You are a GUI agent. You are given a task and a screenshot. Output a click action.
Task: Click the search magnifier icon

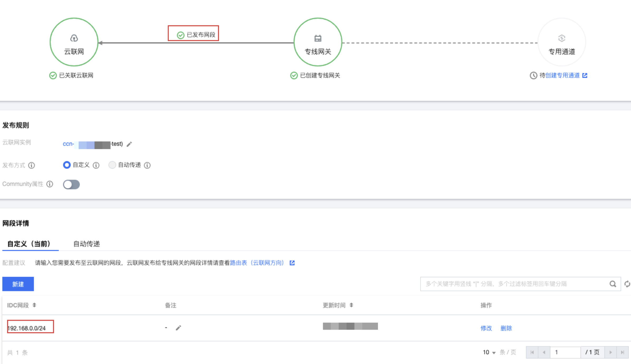point(613,284)
